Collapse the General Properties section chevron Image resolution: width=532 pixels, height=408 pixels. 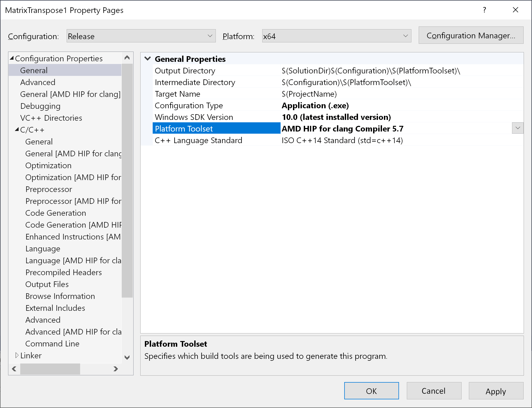point(148,59)
